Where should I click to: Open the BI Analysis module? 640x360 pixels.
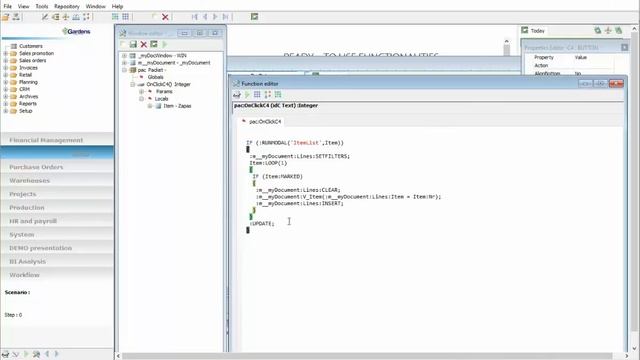click(x=57, y=261)
